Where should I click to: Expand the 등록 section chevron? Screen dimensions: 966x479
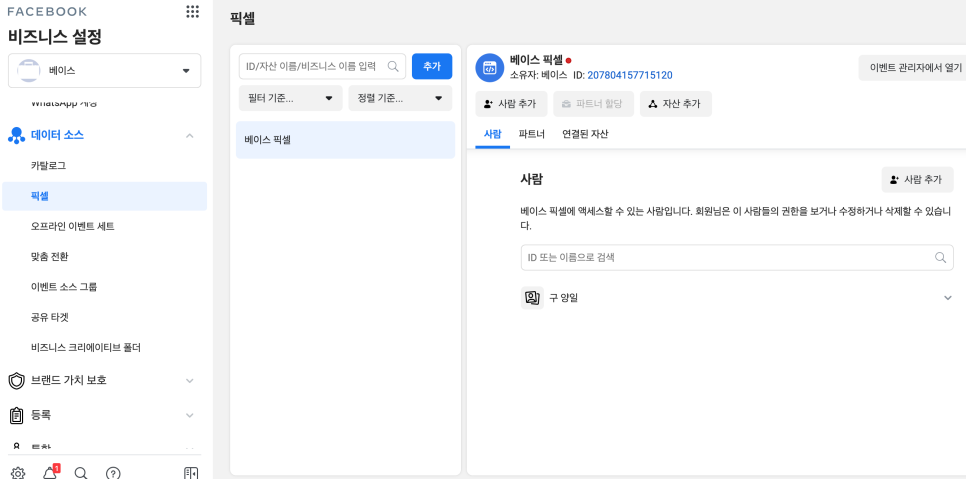pos(190,416)
